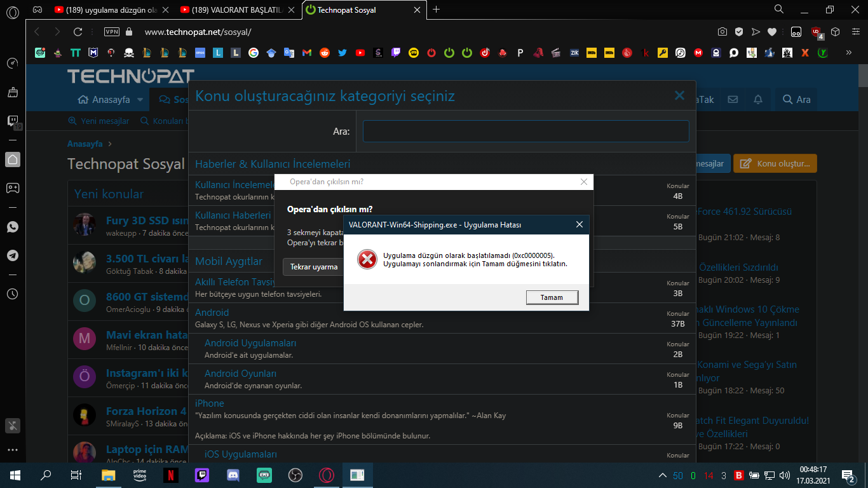Open the Android category link
This screenshot has width=868, height=488.
212,313
